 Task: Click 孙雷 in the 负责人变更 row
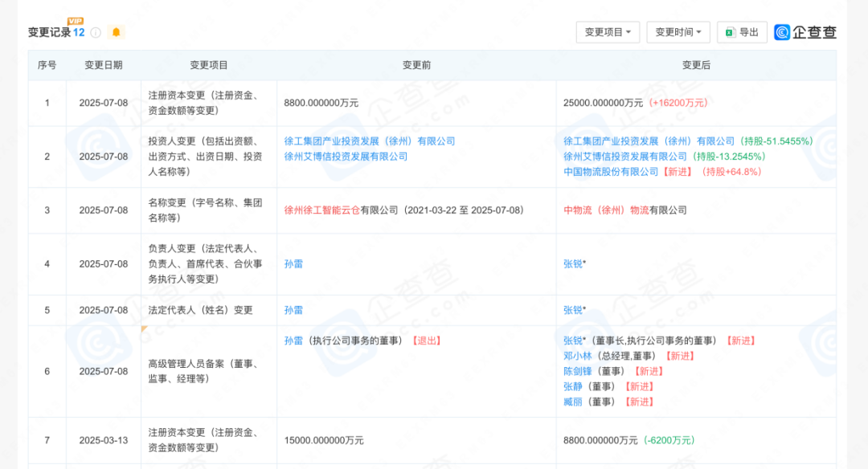click(293, 263)
